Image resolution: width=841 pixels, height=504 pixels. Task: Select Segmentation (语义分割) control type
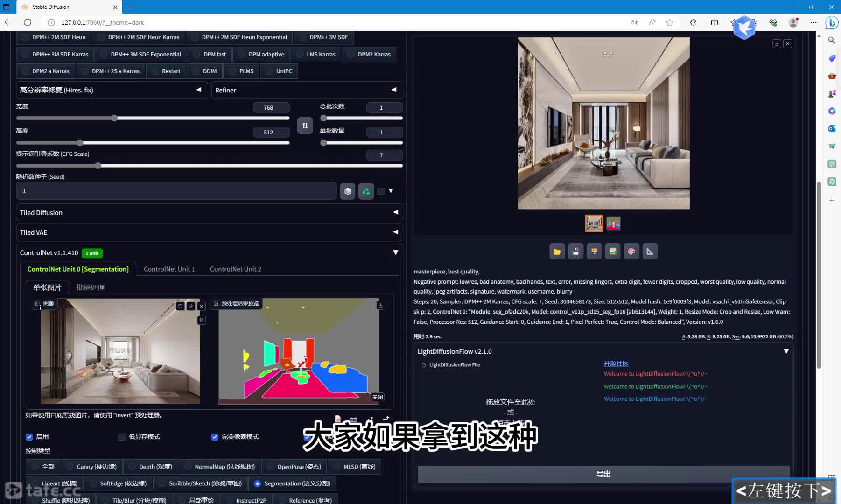(x=293, y=483)
